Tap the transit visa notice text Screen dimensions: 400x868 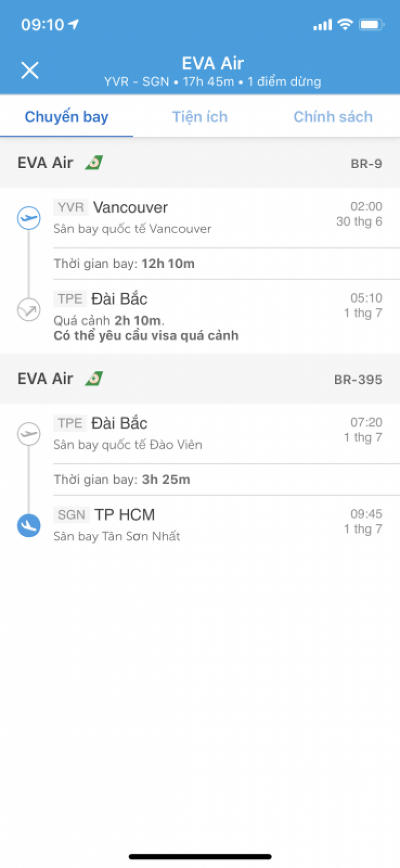(146, 335)
